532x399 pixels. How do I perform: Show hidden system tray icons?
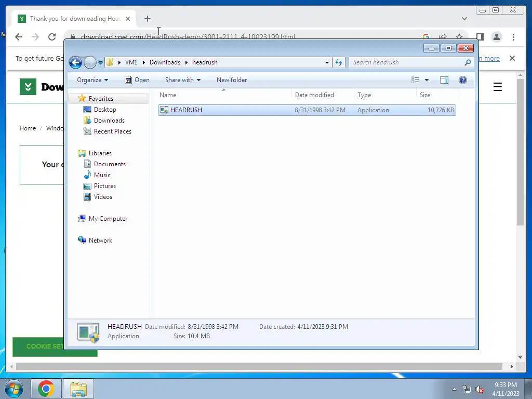pyautogui.click(x=454, y=389)
